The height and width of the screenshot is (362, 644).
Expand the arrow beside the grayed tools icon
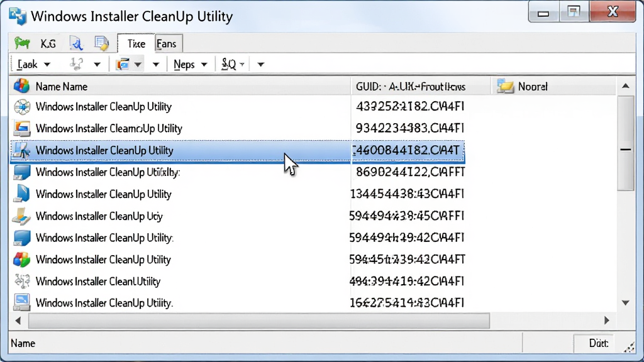click(97, 65)
